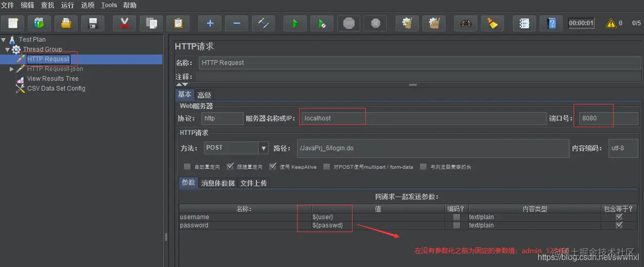The width and height of the screenshot is (644, 267).
Task: Select the ${passwd} value cell
Action: pyautogui.click(x=378, y=225)
